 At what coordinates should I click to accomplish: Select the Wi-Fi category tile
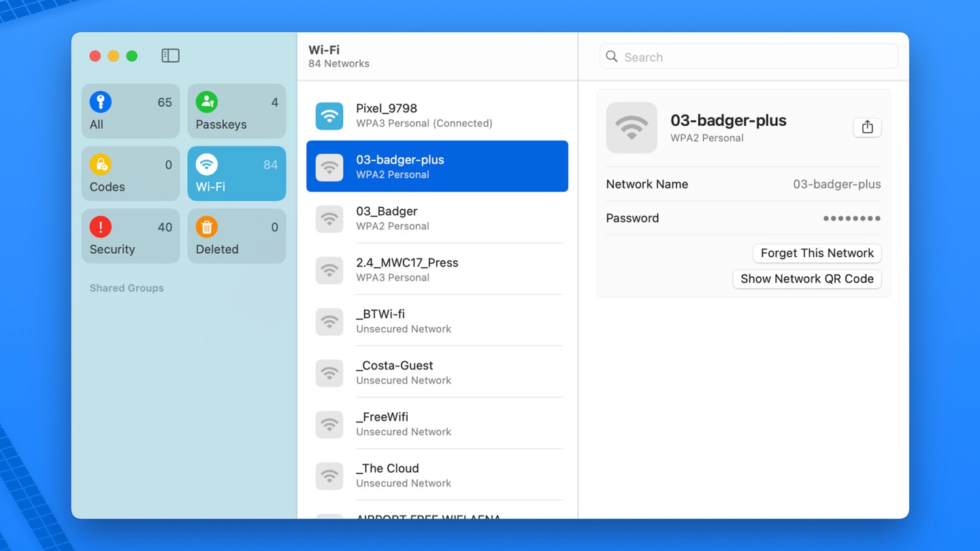(236, 174)
